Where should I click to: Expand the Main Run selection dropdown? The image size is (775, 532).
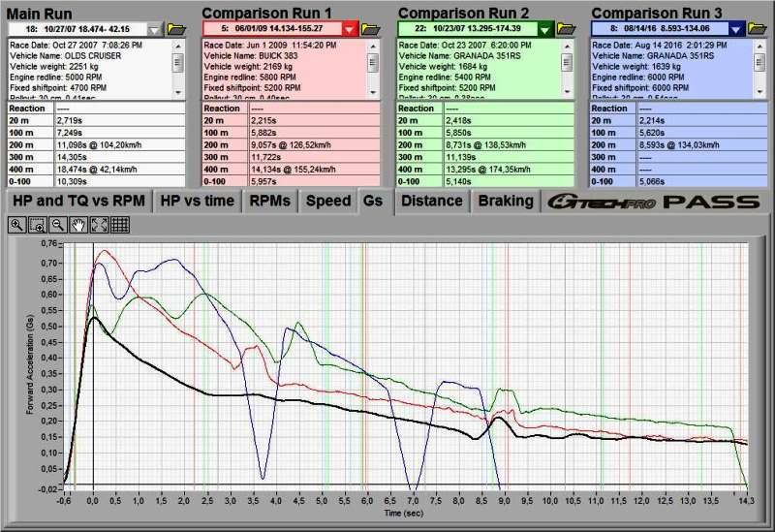coord(156,29)
